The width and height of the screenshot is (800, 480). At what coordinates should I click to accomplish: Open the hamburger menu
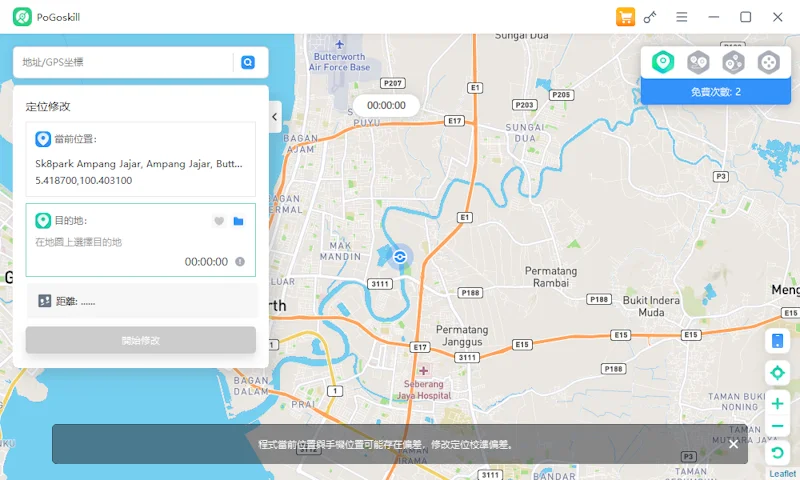pyautogui.click(x=682, y=17)
